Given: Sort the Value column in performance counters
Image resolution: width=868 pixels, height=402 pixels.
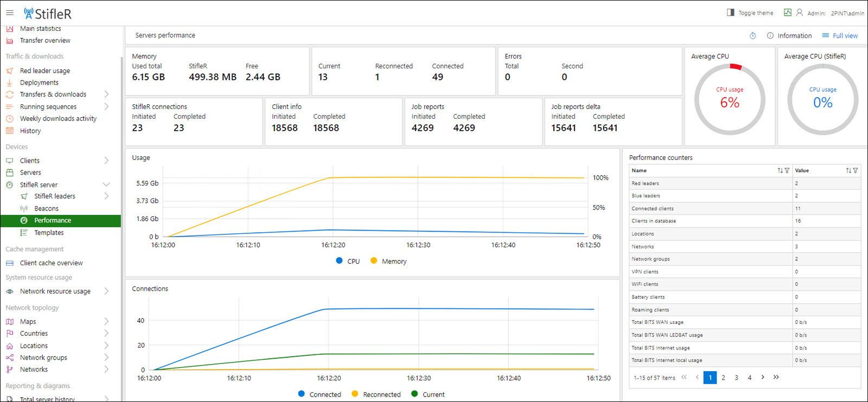Looking at the screenshot, I should pyautogui.click(x=848, y=171).
